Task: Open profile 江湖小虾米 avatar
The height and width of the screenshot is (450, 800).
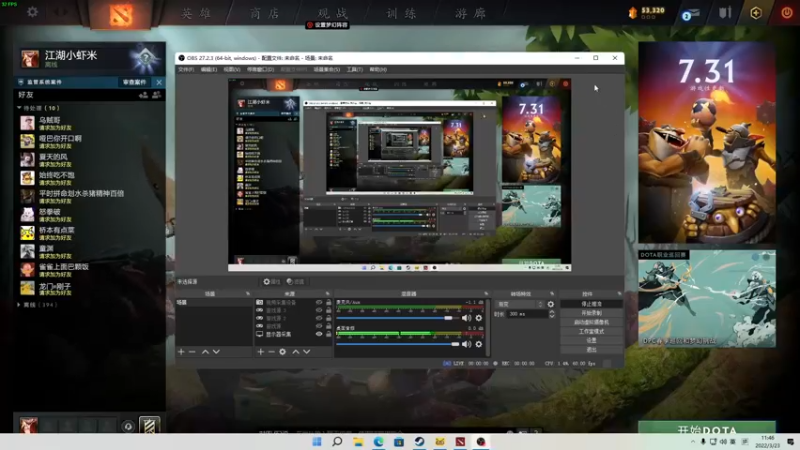Action: [30, 59]
